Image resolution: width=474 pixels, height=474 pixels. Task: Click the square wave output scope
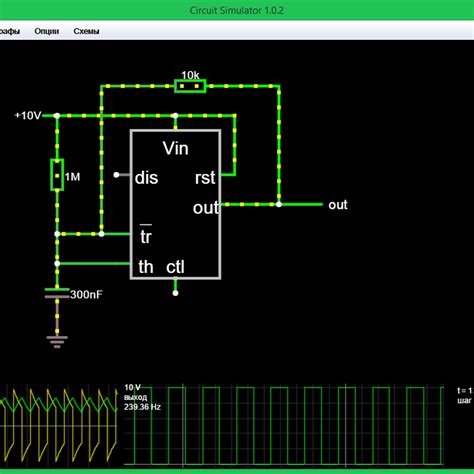(283, 426)
